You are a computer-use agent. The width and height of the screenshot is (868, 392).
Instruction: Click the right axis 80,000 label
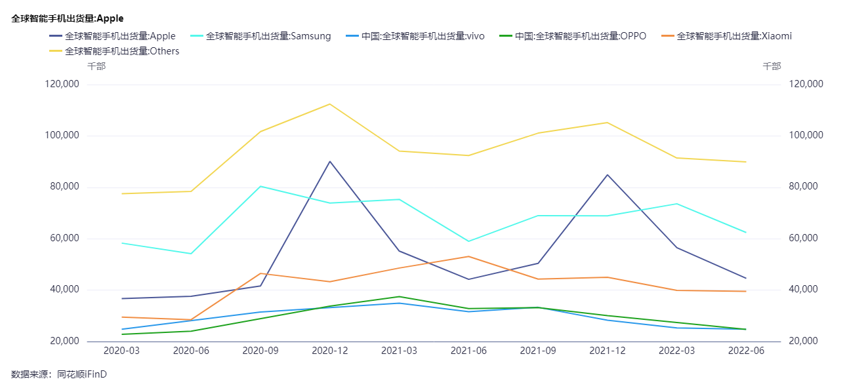tap(803, 186)
